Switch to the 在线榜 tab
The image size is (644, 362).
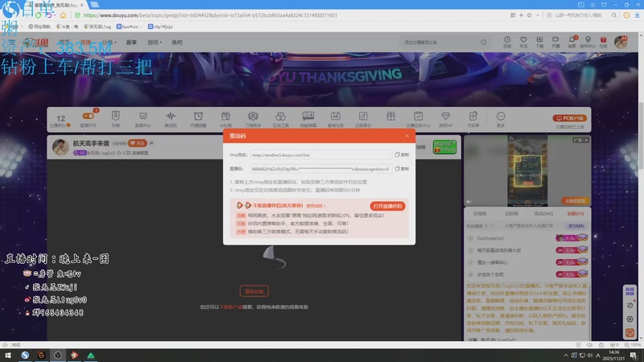click(479, 213)
